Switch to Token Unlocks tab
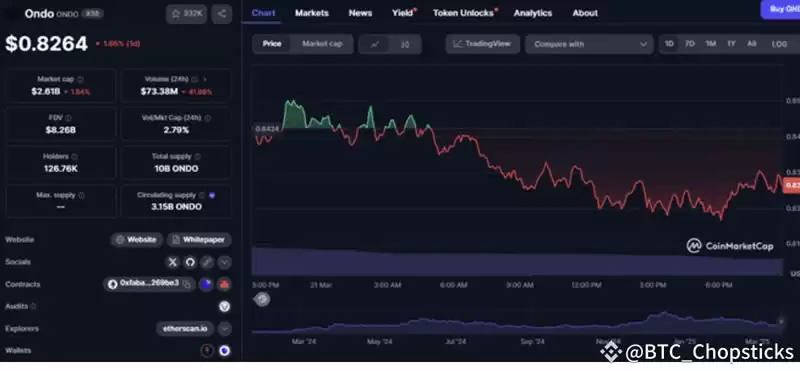 [464, 13]
